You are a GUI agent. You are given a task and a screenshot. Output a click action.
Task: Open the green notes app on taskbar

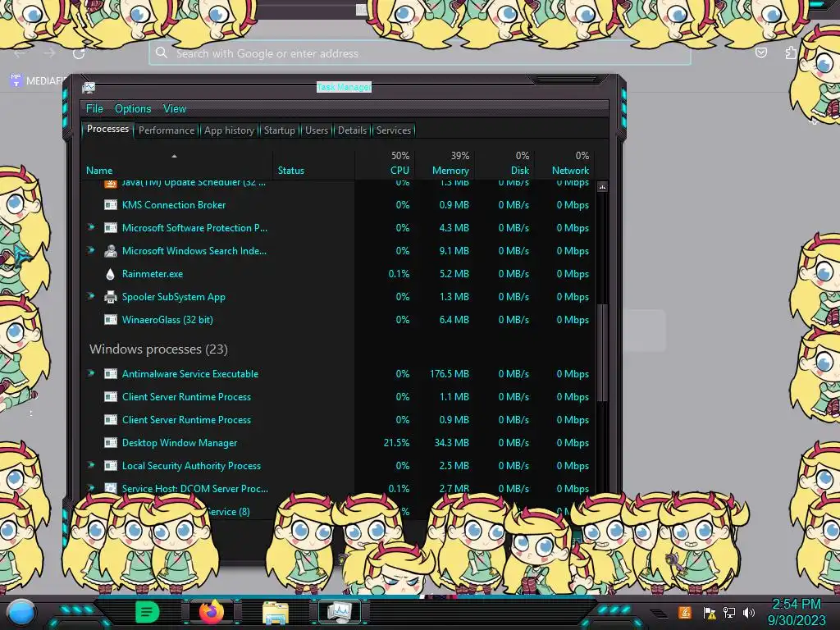tap(147, 612)
